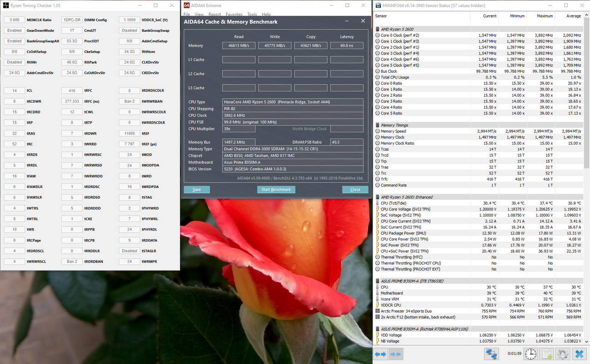This screenshot has width=590, height=364.
Task: Open the Help menu in AIDA64 Extreme
Action: click(266, 14)
